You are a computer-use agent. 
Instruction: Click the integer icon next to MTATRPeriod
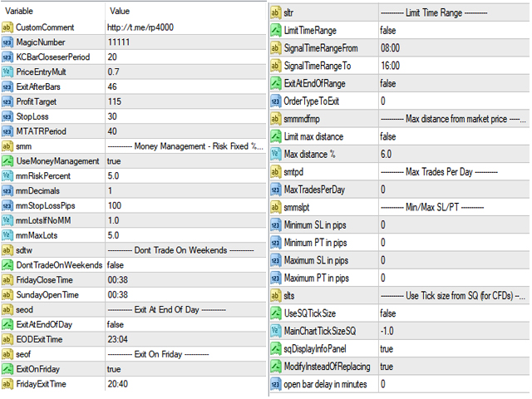7,131
